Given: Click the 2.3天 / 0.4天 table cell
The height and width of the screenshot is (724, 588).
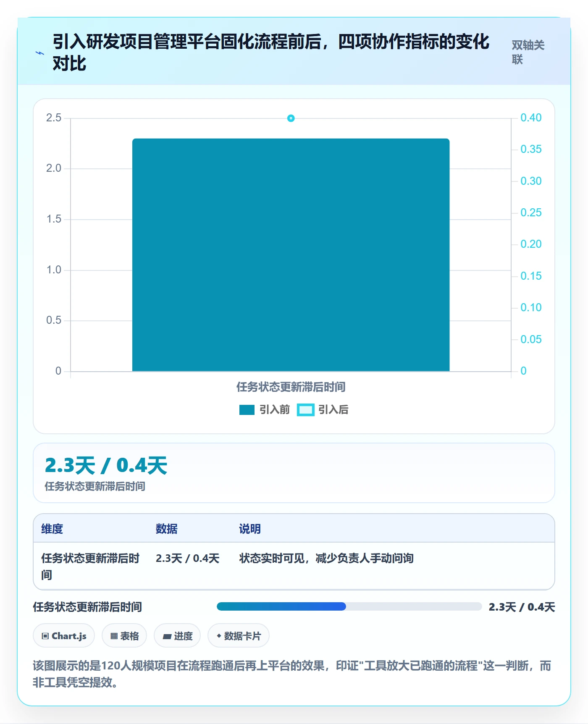Looking at the screenshot, I should point(187,558).
